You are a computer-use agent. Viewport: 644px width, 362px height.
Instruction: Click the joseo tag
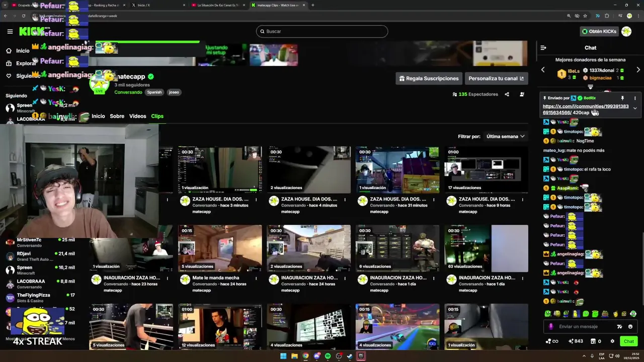[x=174, y=92]
